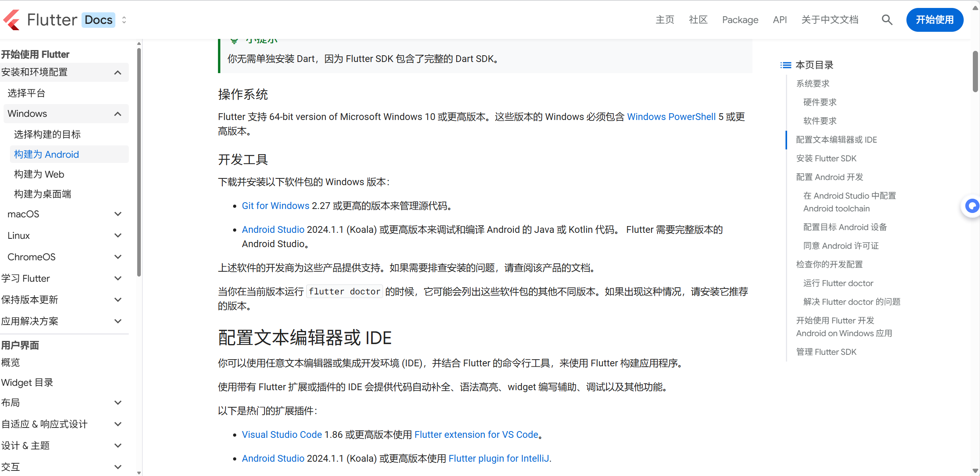Expand the 设计 & 主题 section

(x=118, y=446)
